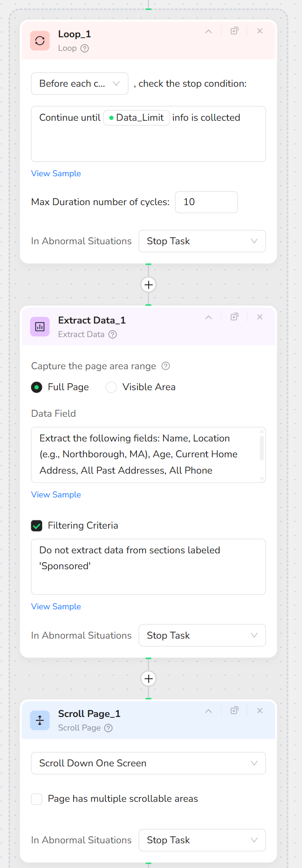Screen dimensions: 302x868
Task: Click the help icon next to Scroll Page label
Action: coord(109,728)
